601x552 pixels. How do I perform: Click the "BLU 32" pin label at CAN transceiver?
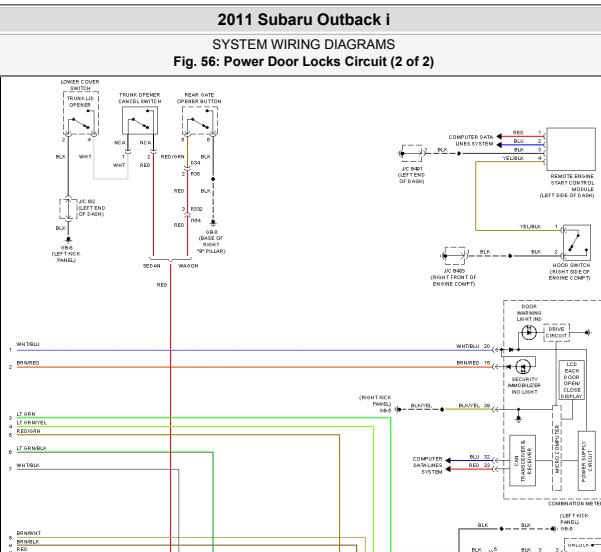point(479,457)
